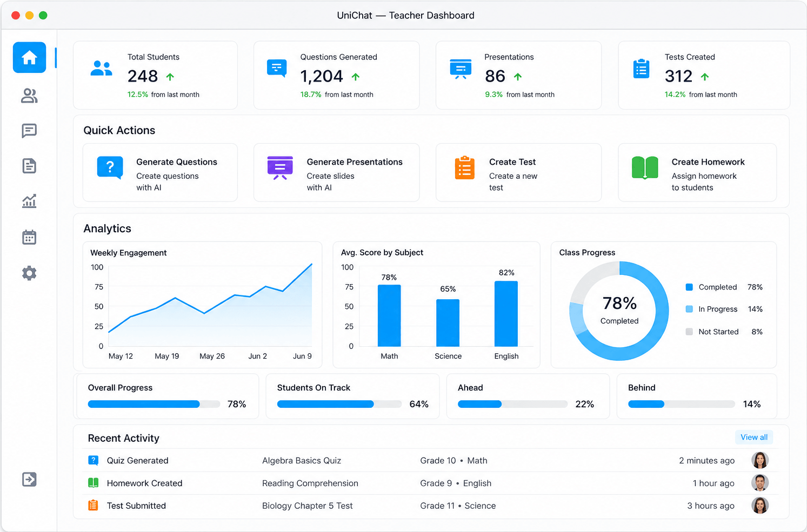Open the Generate Presentations quick action
Image resolution: width=807 pixels, height=532 pixels.
pos(336,173)
